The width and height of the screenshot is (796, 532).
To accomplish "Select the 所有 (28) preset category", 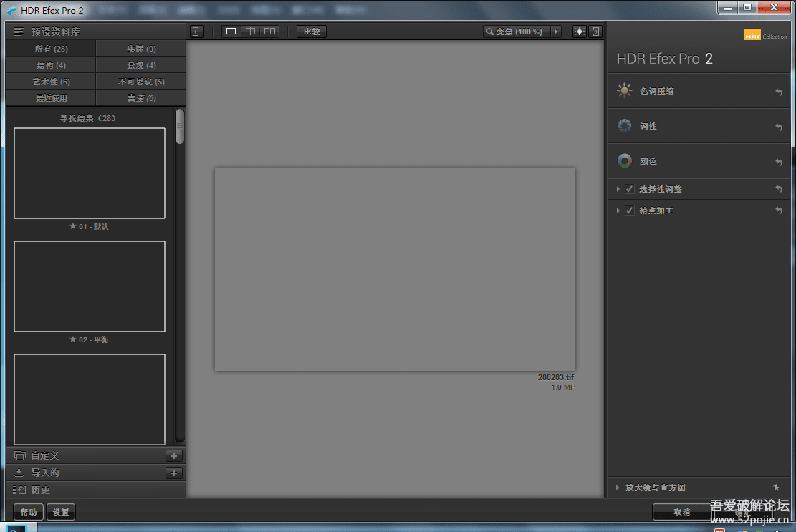I will click(51, 49).
